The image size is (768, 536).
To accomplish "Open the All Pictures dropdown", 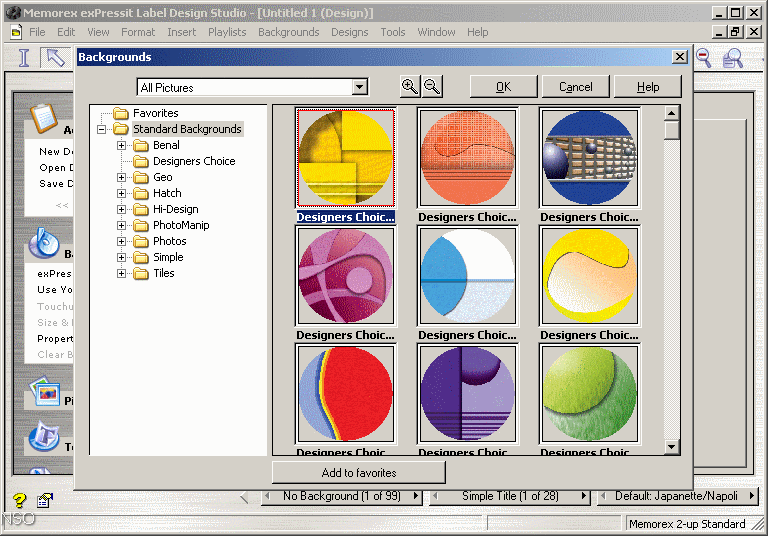I will coord(360,88).
